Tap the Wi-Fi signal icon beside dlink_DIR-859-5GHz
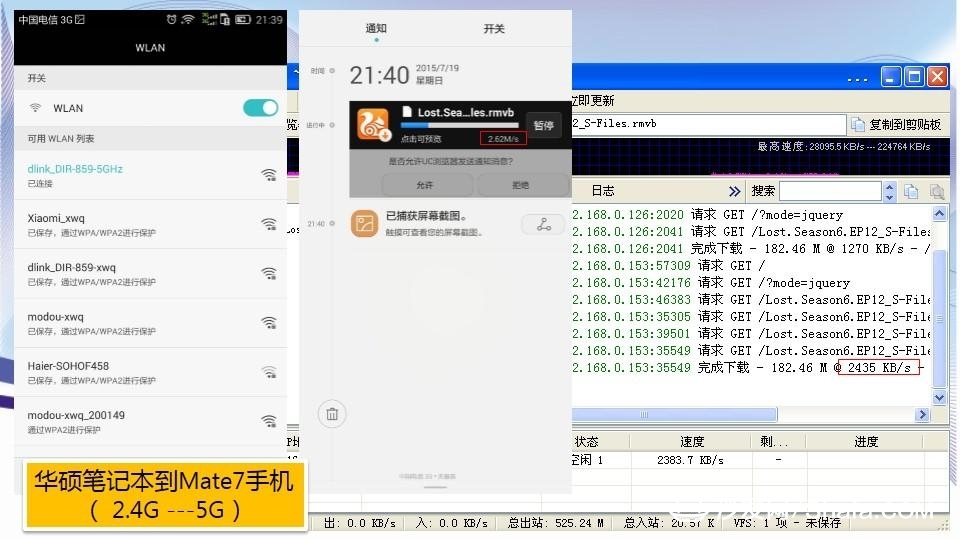This screenshot has width=960, height=540. [269, 175]
